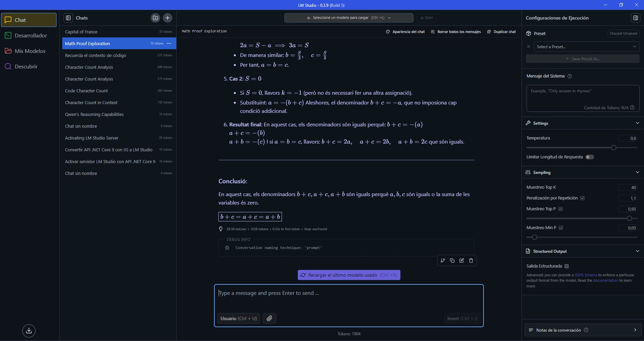Click the edit message pencil icon
The image size is (644, 341).
click(x=462, y=260)
